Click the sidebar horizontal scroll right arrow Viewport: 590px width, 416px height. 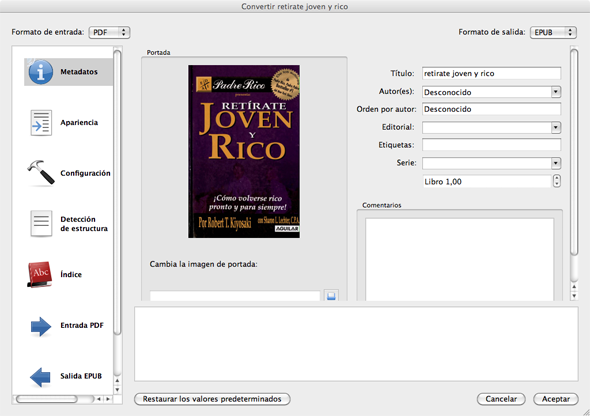[x=108, y=399]
